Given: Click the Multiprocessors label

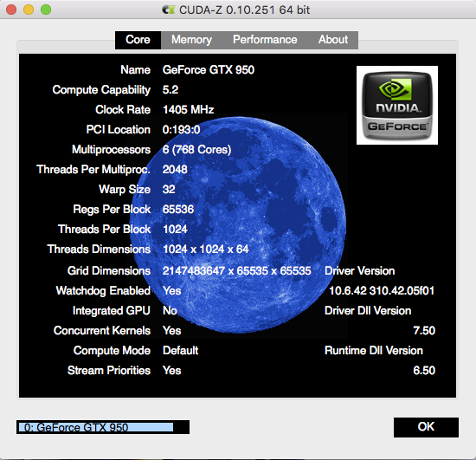Looking at the screenshot, I should point(111,150).
